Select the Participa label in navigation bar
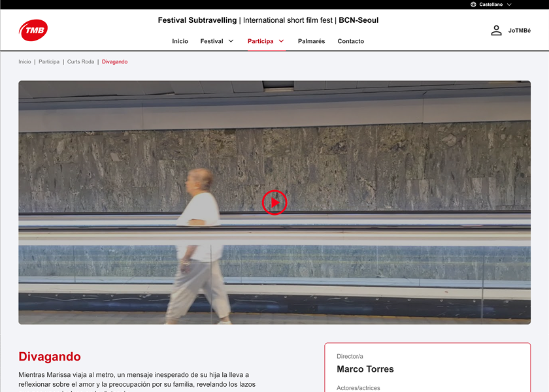The image size is (549, 392). pyautogui.click(x=260, y=41)
